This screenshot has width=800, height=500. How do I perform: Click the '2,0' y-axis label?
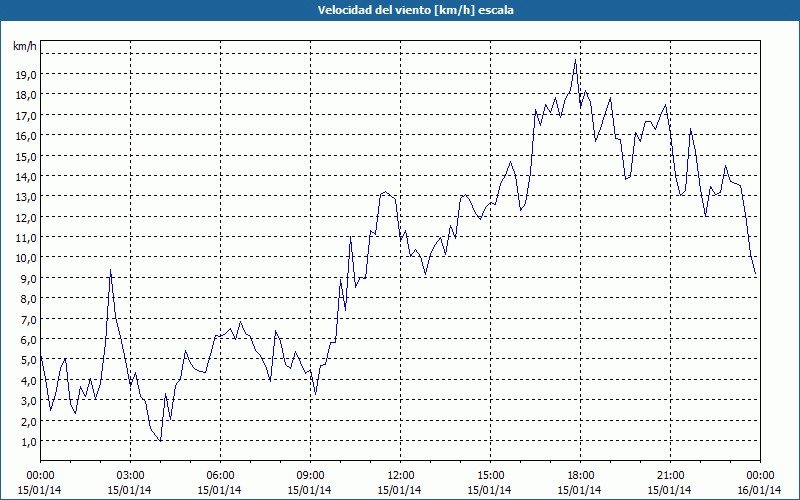(28, 421)
